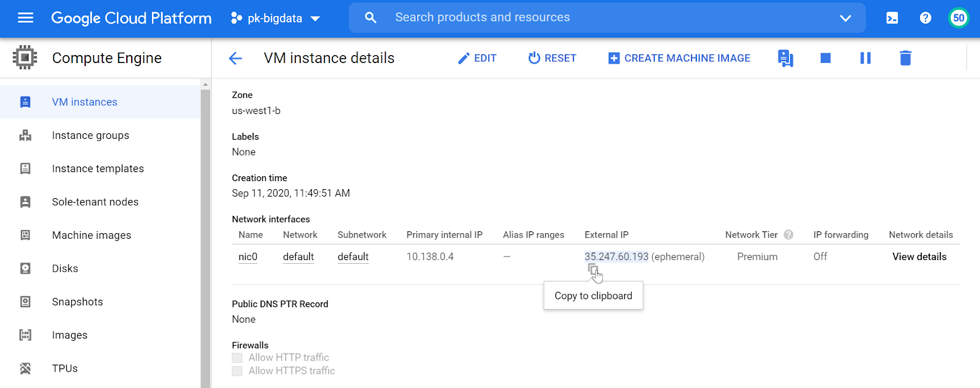980x388 pixels.
Task: Toggle Allow HTTPS traffic checkbox
Action: (x=237, y=371)
